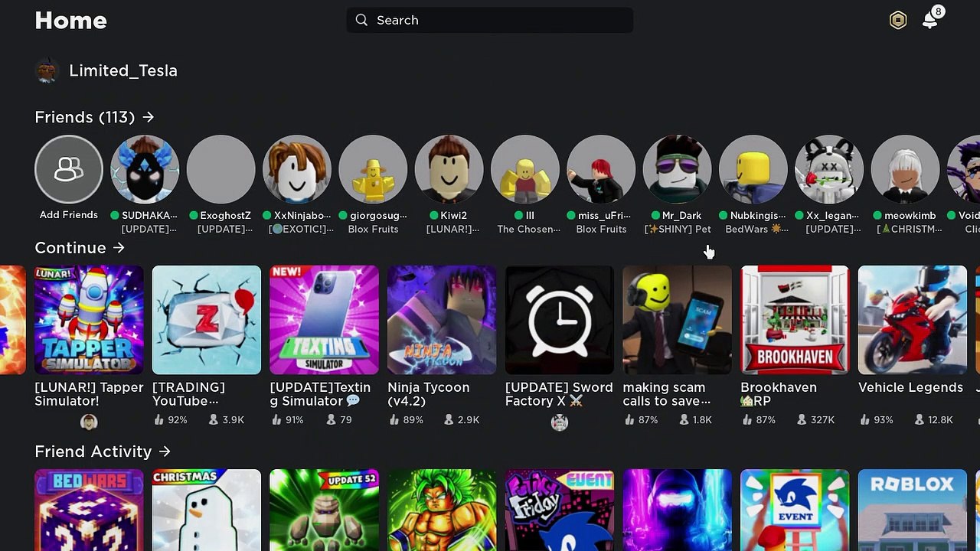Click 'Brookhaven RP' game title
This screenshot has height=551, width=980.
(779, 394)
